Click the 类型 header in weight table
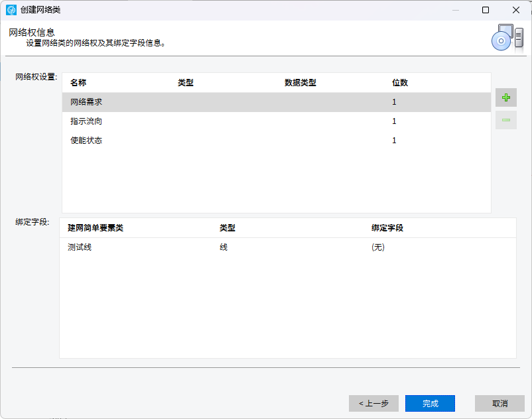Screen dimensions: 532x419 coord(186,83)
